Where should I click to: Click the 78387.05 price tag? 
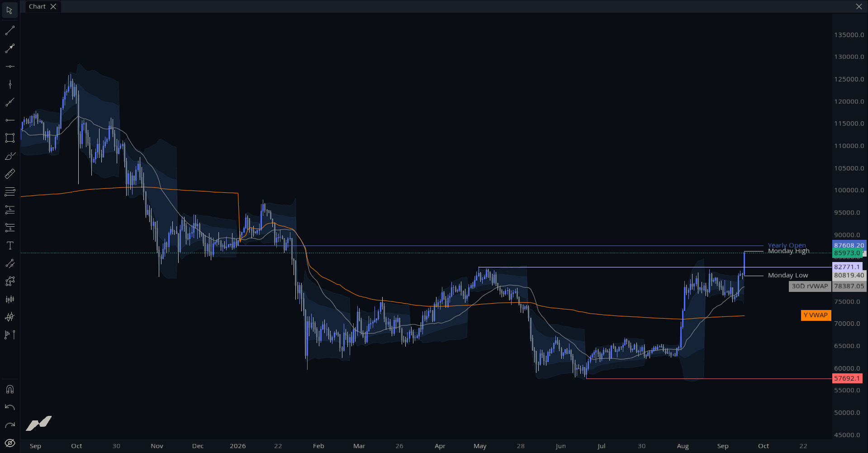pos(849,286)
